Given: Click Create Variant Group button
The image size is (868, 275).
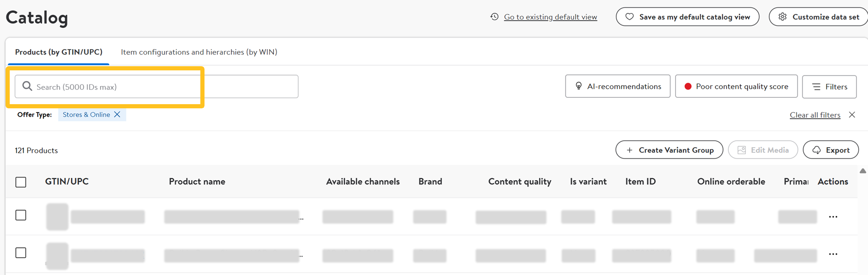Looking at the screenshot, I should coord(669,150).
